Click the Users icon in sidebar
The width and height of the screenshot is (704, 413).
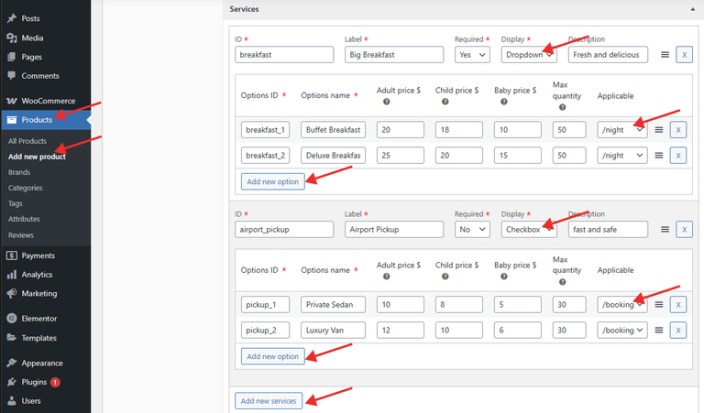[12, 400]
